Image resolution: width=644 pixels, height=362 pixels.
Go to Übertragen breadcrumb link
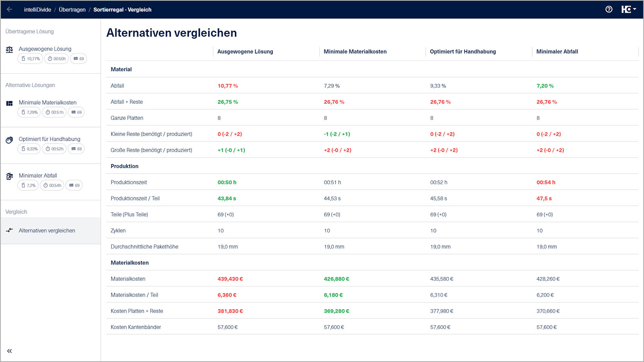click(x=72, y=10)
